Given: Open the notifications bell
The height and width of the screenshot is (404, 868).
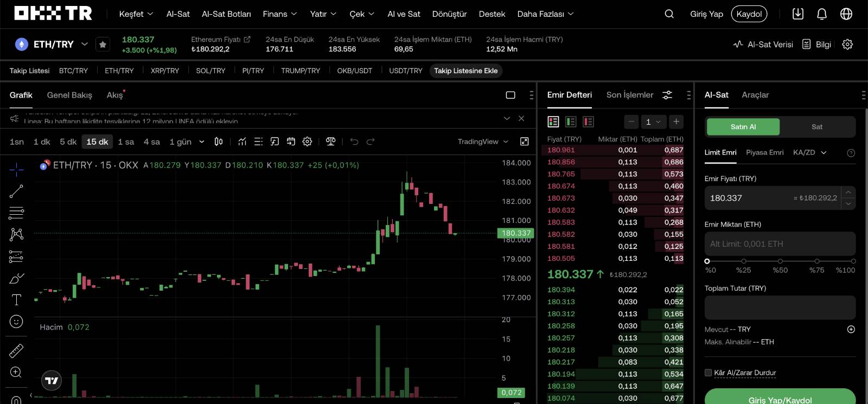Looking at the screenshot, I should [x=822, y=14].
